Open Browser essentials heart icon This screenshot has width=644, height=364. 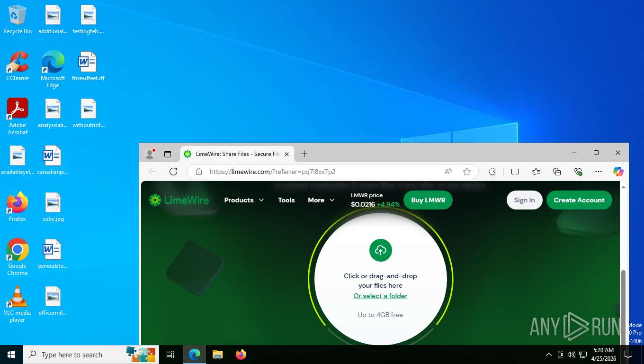click(x=578, y=172)
